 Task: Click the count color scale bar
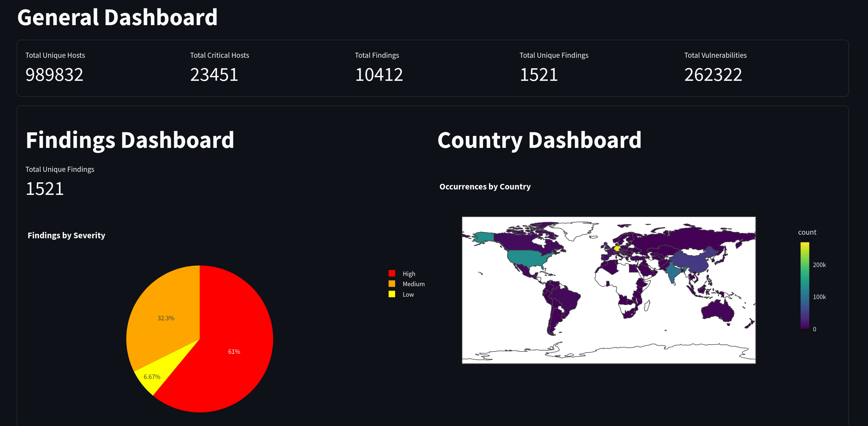[805, 285]
